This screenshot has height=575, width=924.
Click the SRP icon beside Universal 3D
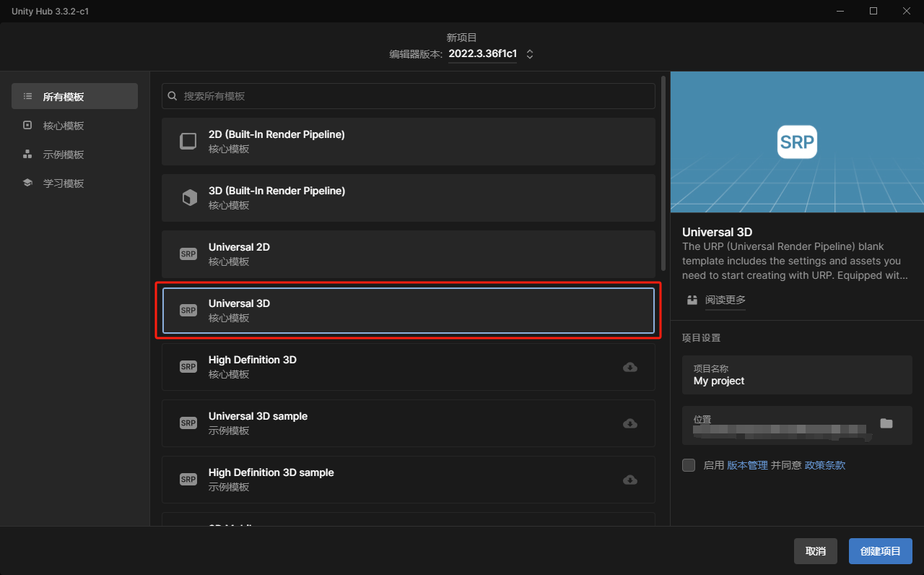pos(188,310)
